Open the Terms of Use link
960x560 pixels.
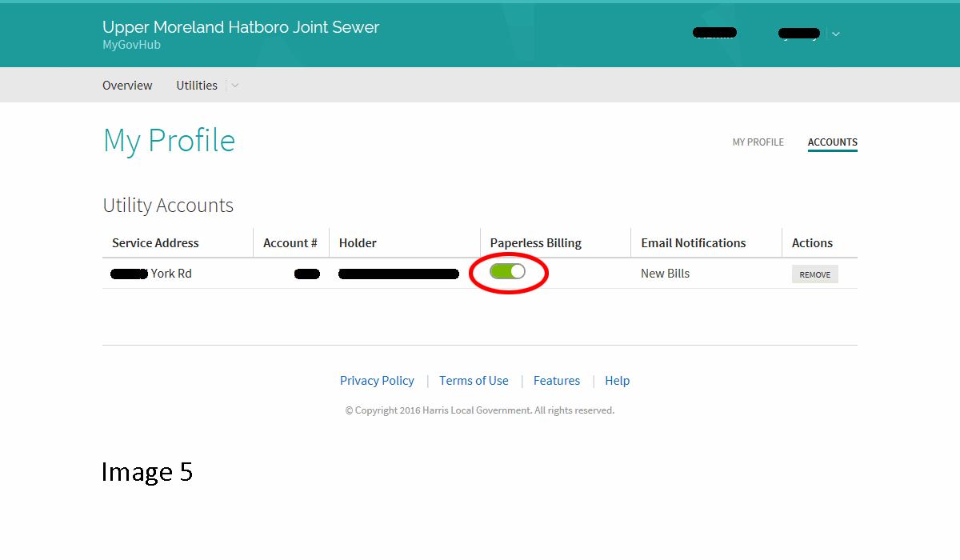click(474, 381)
